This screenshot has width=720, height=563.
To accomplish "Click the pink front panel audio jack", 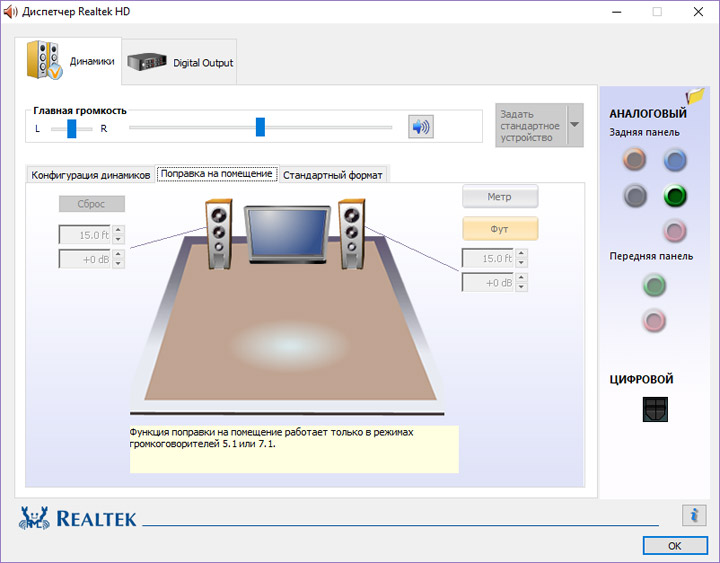I will point(654,320).
